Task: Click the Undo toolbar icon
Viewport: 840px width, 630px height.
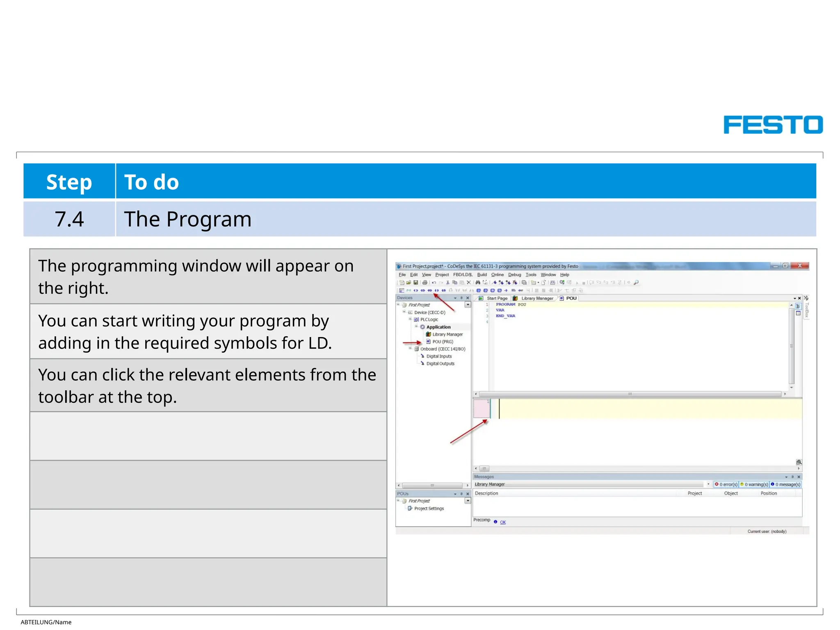Action: 434,283
